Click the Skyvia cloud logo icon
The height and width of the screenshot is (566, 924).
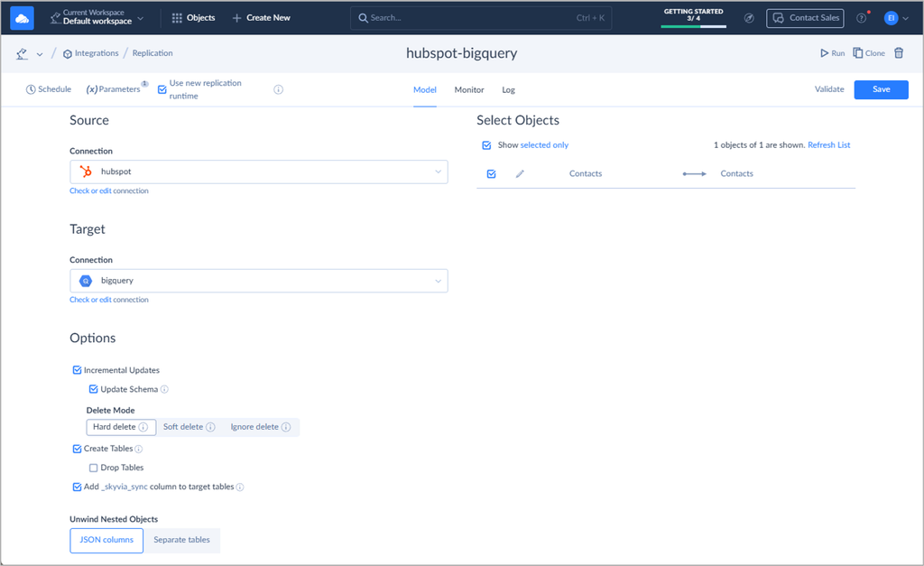[x=22, y=18]
